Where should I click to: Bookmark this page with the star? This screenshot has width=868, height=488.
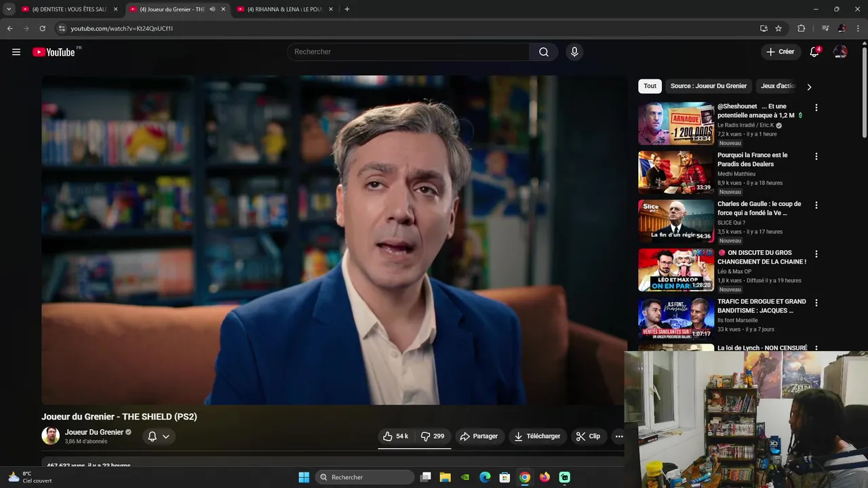point(778,28)
